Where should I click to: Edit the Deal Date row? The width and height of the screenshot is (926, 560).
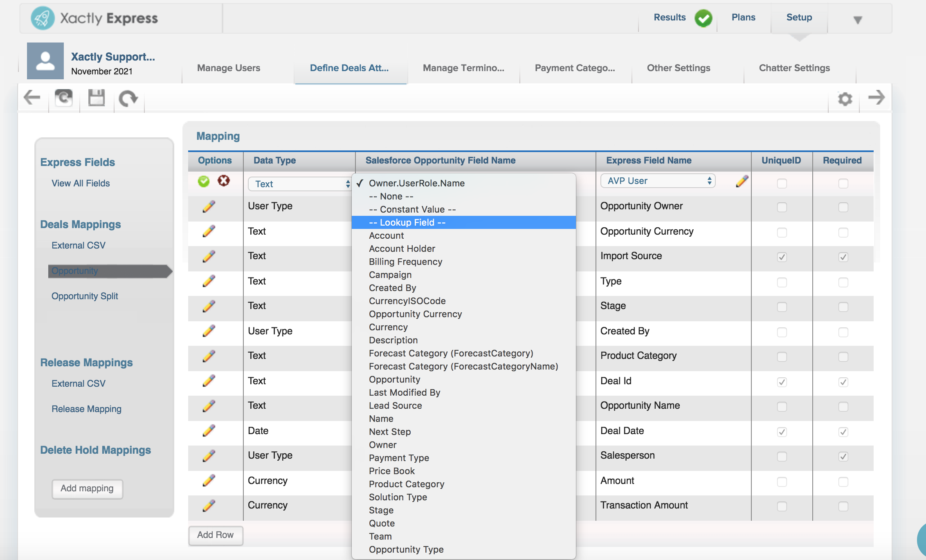(x=209, y=431)
